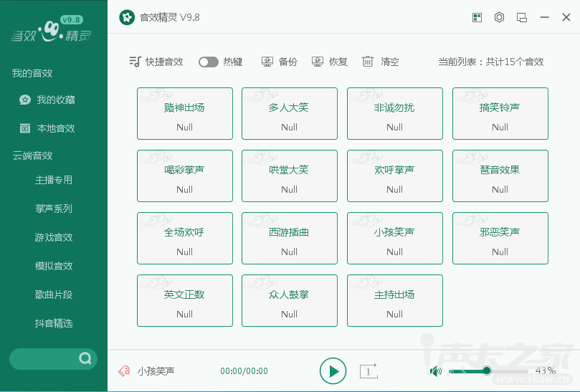Image resolution: width=580 pixels, height=392 pixels.
Task: Select the 模拟音效 category
Action: [x=54, y=266]
